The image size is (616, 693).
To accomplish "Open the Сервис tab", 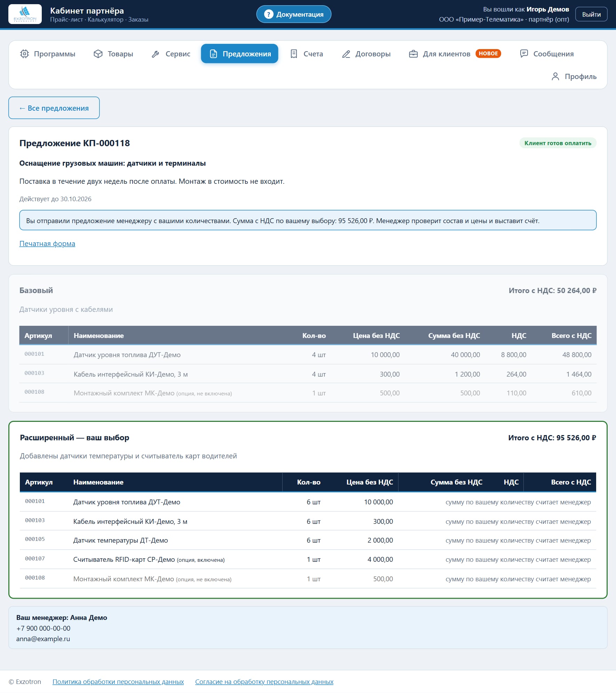I will pos(171,54).
